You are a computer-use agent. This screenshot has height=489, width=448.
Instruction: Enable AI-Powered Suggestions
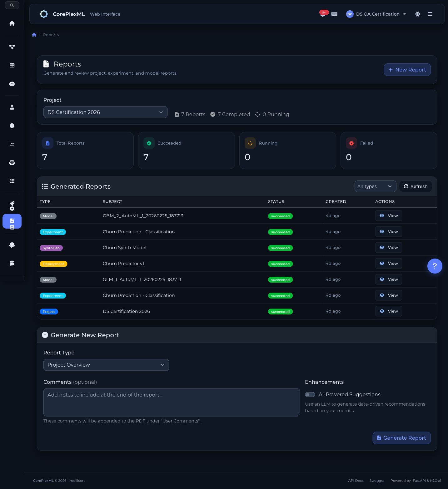(x=310, y=394)
